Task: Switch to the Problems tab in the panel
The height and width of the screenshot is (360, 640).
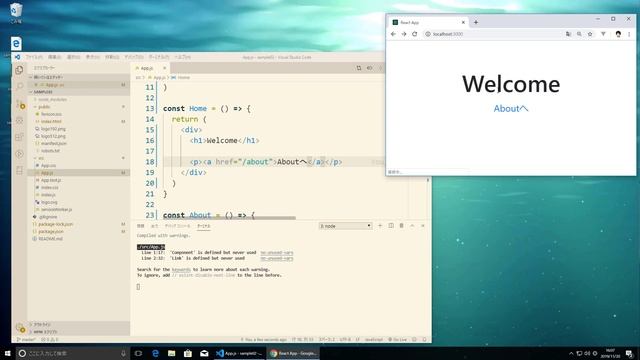Action: pyautogui.click(x=140, y=226)
